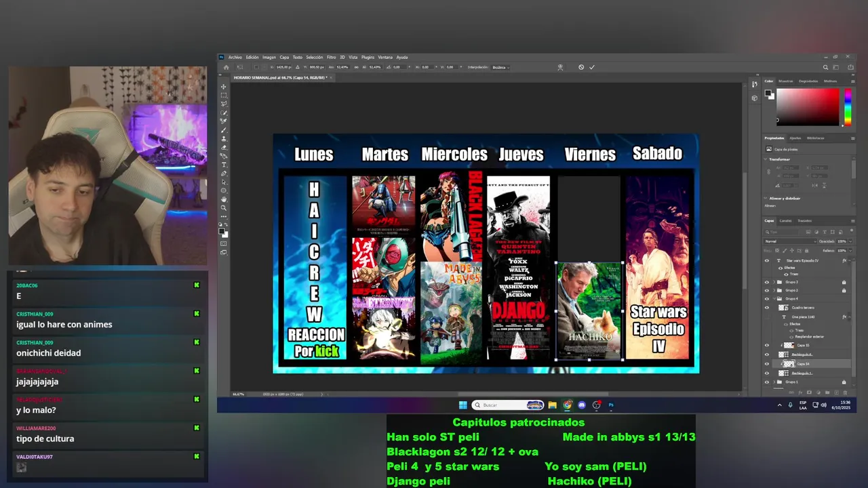The image size is (868, 488).
Task: Select the Rectangular Marquee tool
Action: coord(224,96)
